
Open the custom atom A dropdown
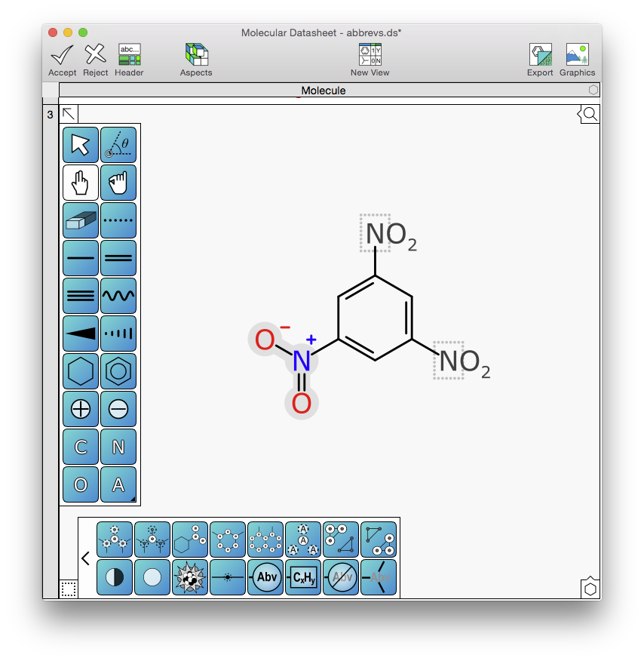118,484
